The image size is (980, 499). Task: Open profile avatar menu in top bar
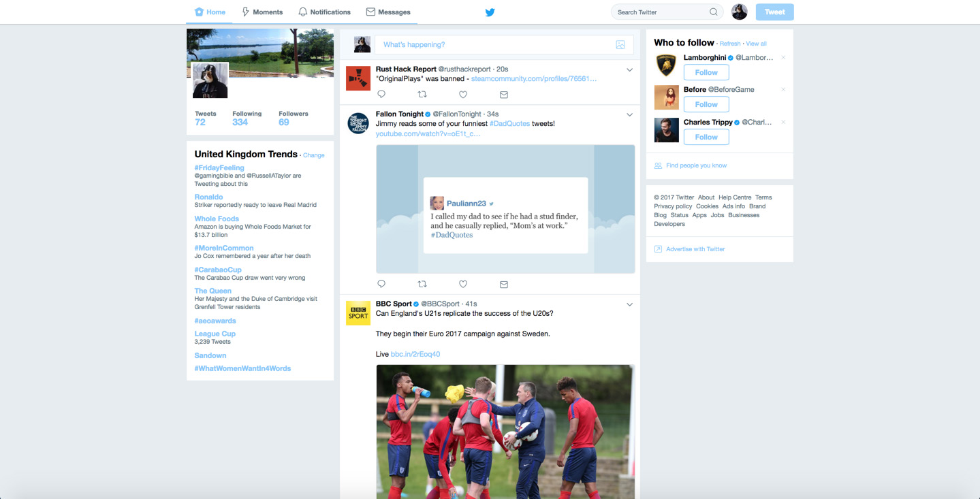tap(740, 12)
